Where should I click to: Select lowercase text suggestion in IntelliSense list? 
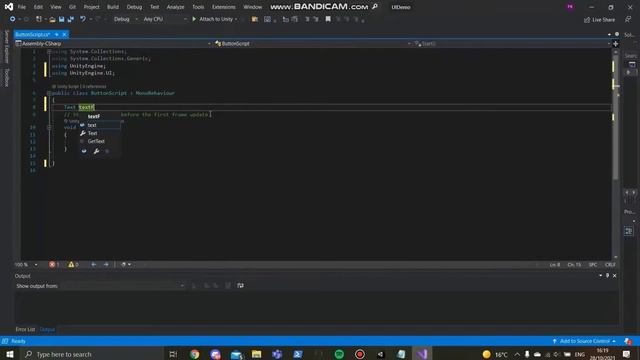click(x=100, y=125)
